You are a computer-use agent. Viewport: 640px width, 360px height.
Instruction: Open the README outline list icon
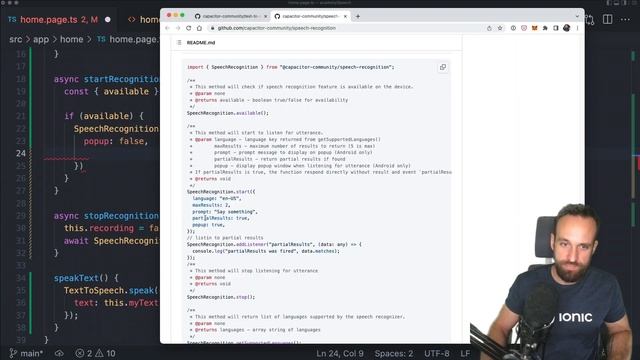(179, 42)
